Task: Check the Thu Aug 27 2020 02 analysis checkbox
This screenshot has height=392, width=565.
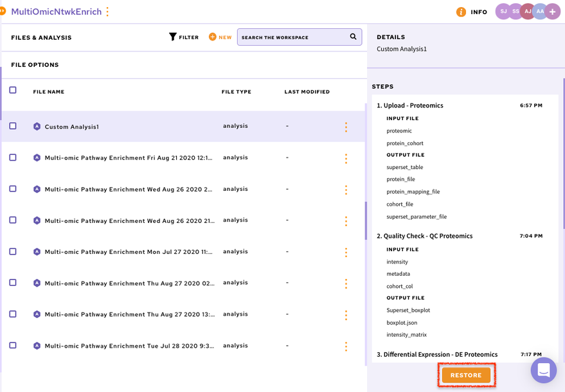Action: pos(13,283)
